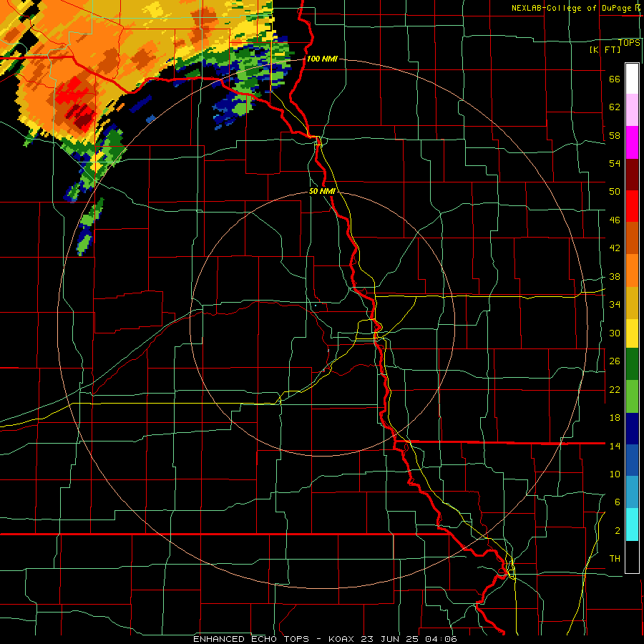Click the '23 JUN 25' date stamp
Image resolution: width=644 pixels, height=644 pixels.
(390, 639)
